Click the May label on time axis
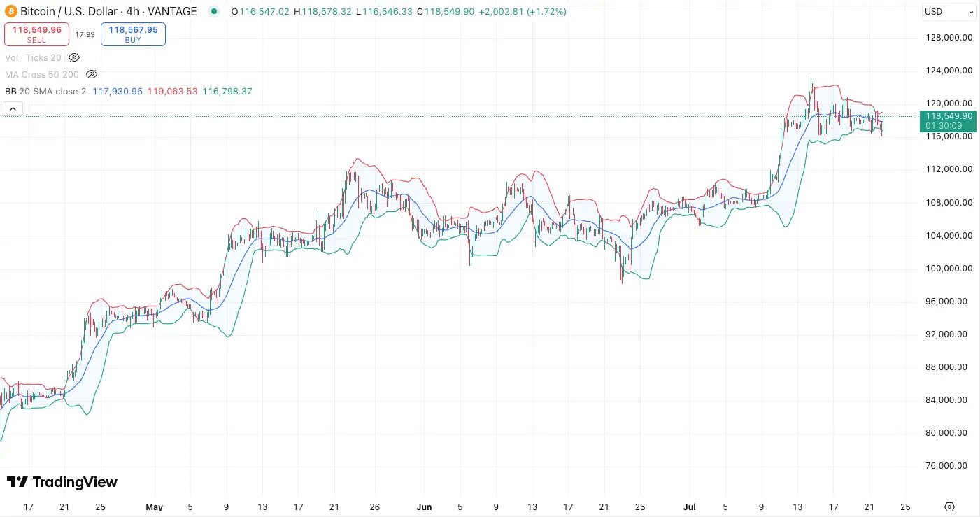Image resolution: width=980 pixels, height=517 pixels. pos(154,507)
